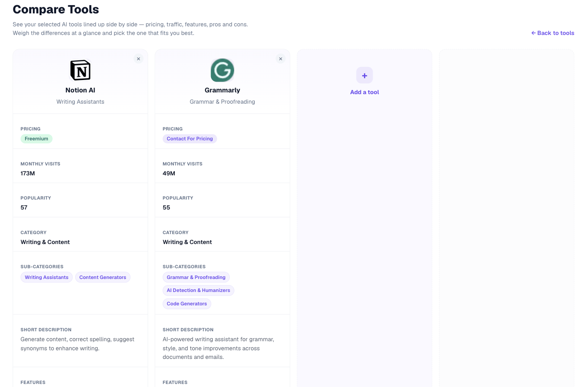The height and width of the screenshot is (387, 588).
Task: Click the Pricing label in Grammarly card
Action: 173,129
